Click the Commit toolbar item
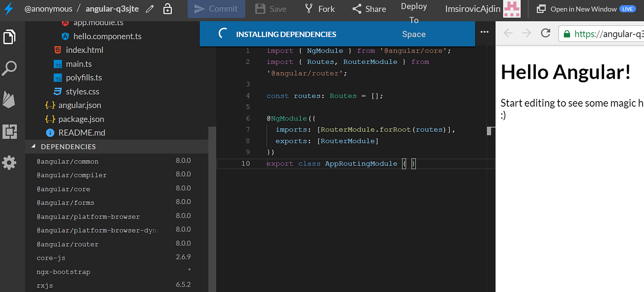The width and height of the screenshot is (644, 292). click(216, 8)
